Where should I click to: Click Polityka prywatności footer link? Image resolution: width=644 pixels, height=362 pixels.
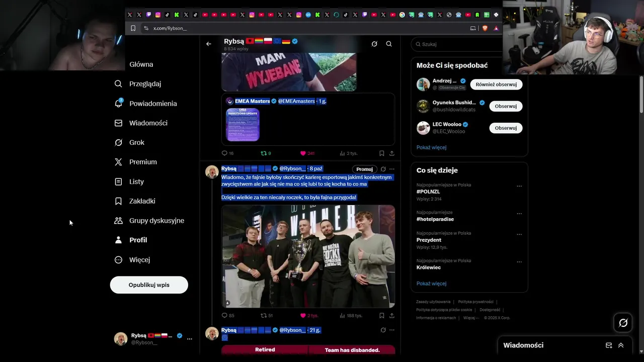[x=475, y=302]
